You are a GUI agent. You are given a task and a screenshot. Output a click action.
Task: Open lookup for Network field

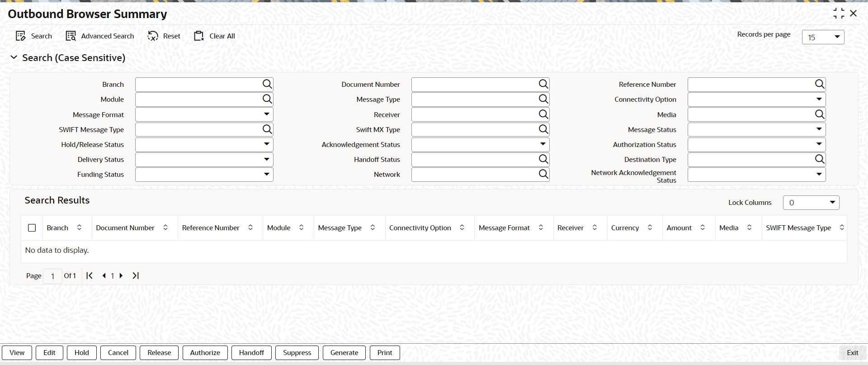(x=543, y=174)
